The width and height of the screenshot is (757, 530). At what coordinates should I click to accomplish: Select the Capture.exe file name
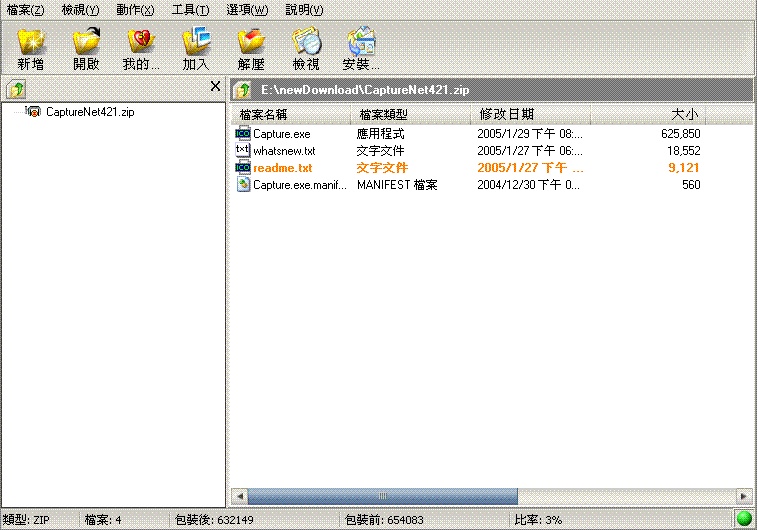point(282,134)
